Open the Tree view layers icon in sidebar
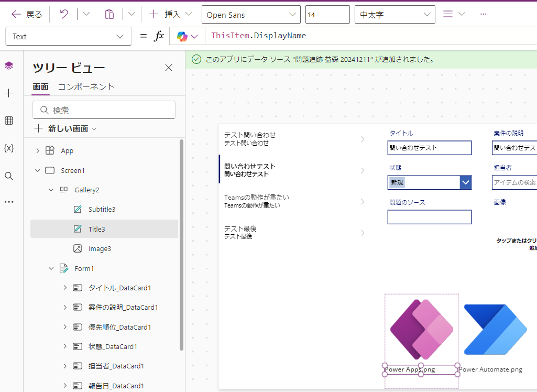 [x=9, y=65]
